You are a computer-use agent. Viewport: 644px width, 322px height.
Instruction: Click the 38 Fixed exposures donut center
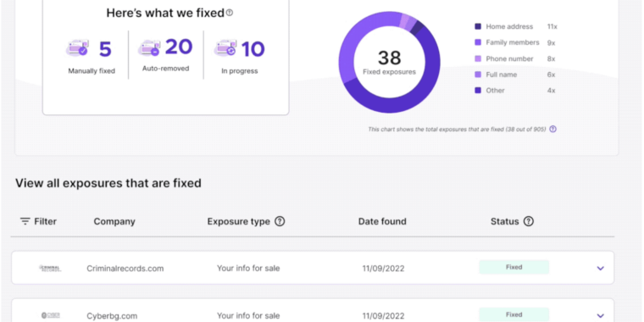point(389,63)
